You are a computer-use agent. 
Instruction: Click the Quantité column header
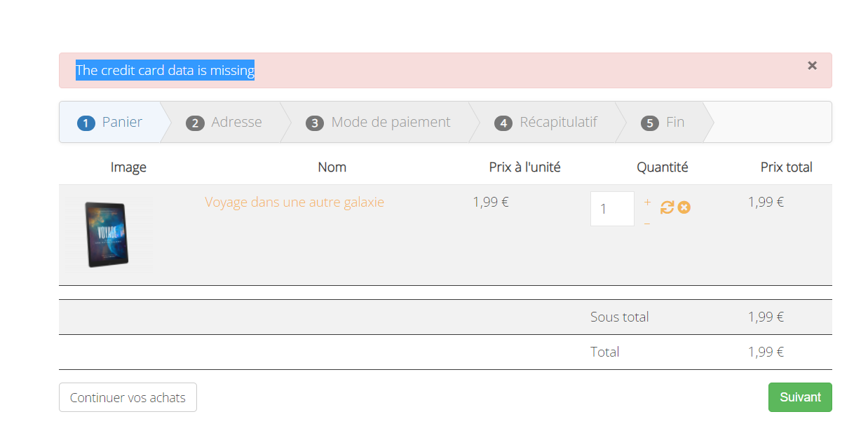coord(663,167)
